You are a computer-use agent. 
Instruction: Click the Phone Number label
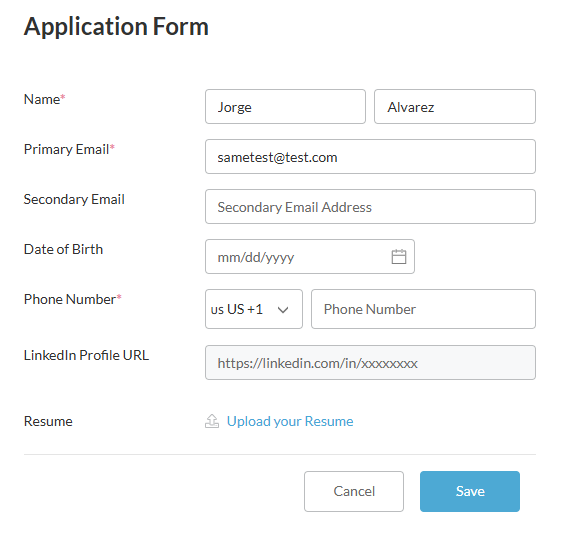72,299
